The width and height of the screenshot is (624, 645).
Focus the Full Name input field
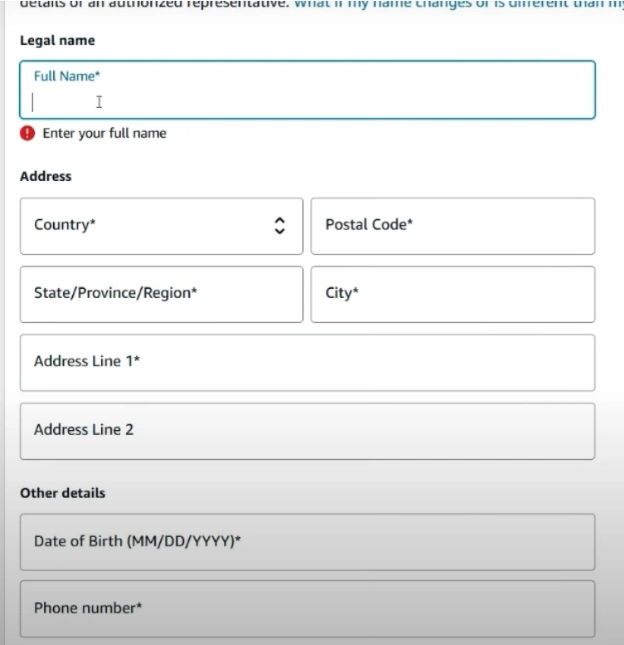pos(307,101)
